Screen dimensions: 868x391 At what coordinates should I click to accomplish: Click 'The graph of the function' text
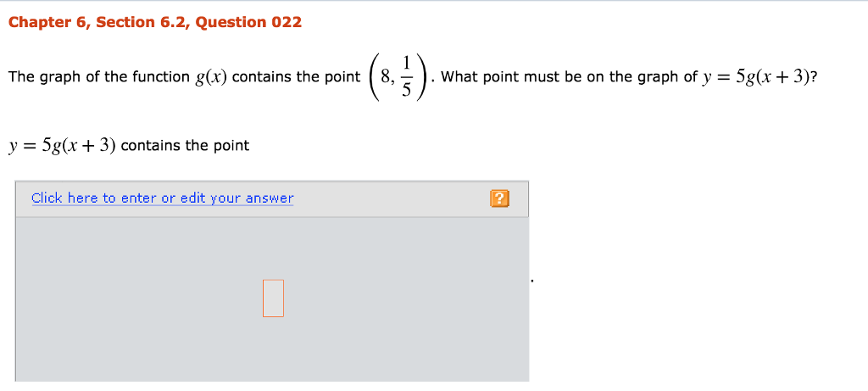coord(99,77)
